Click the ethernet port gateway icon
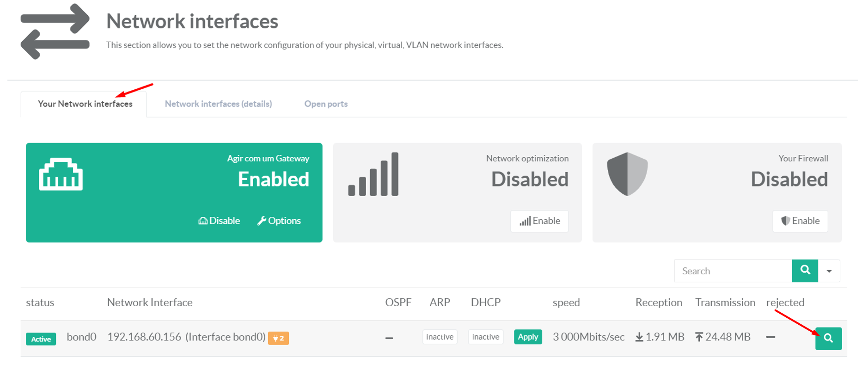This screenshot has width=868, height=377. 61,175
